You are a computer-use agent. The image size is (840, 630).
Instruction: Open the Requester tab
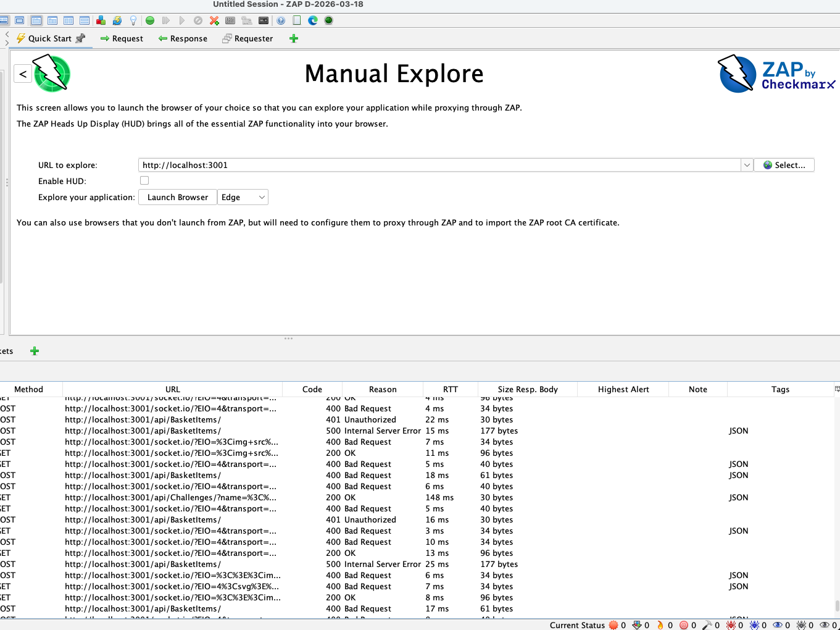click(x=247, y=38)
